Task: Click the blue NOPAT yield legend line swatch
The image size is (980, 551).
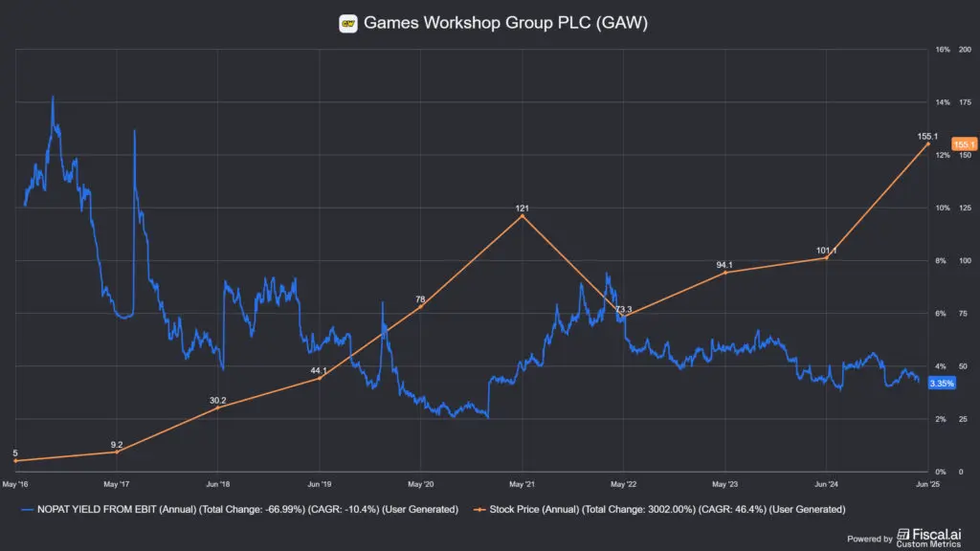Action: point(27,510)
